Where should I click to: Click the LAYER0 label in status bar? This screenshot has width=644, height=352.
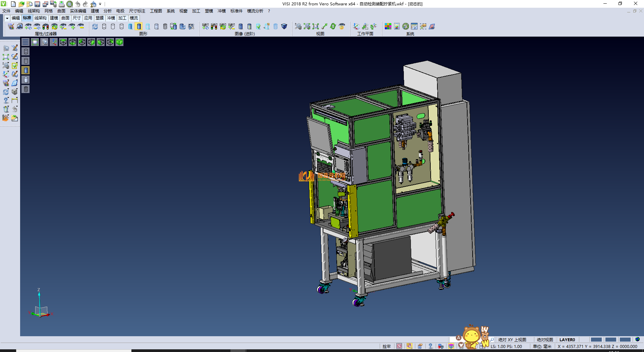567,340
